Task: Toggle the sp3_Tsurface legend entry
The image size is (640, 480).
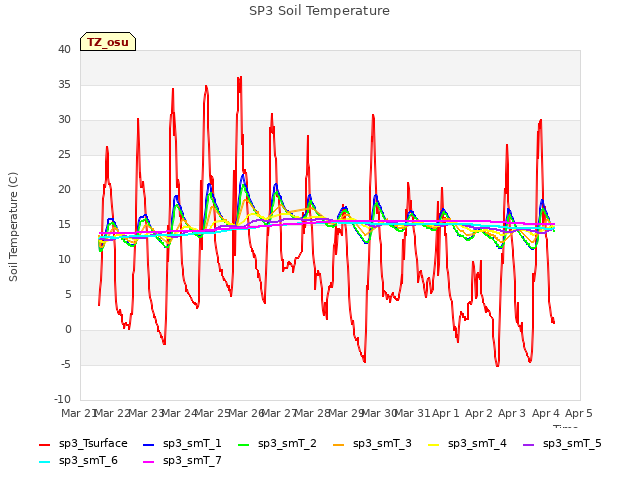Action: click(x=83, y=444)
